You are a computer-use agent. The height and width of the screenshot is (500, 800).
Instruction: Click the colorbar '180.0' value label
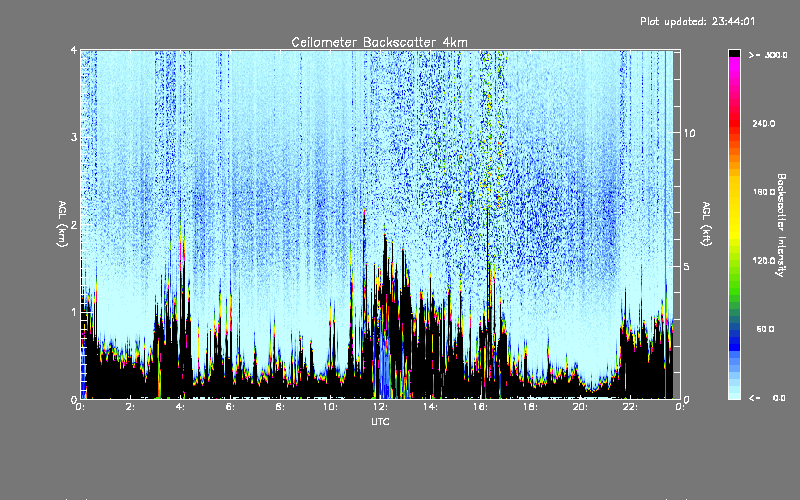(x=763, y=192)
